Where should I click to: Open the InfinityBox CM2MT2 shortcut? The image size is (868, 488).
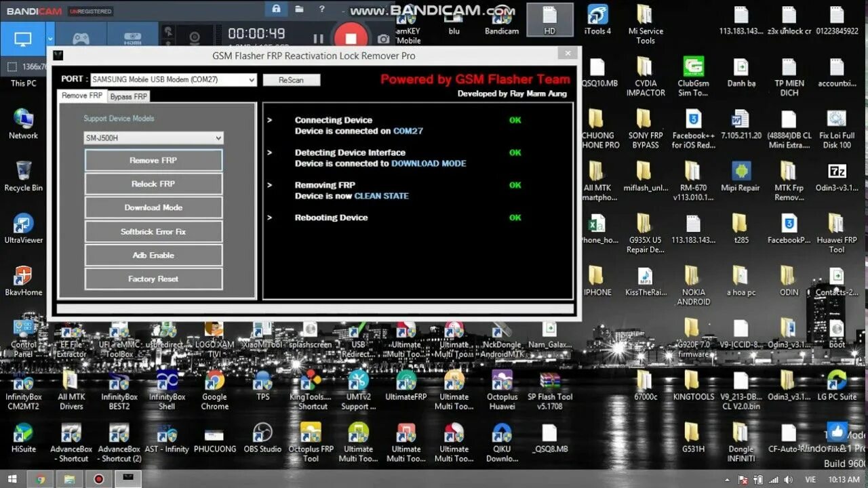[24, 390]
